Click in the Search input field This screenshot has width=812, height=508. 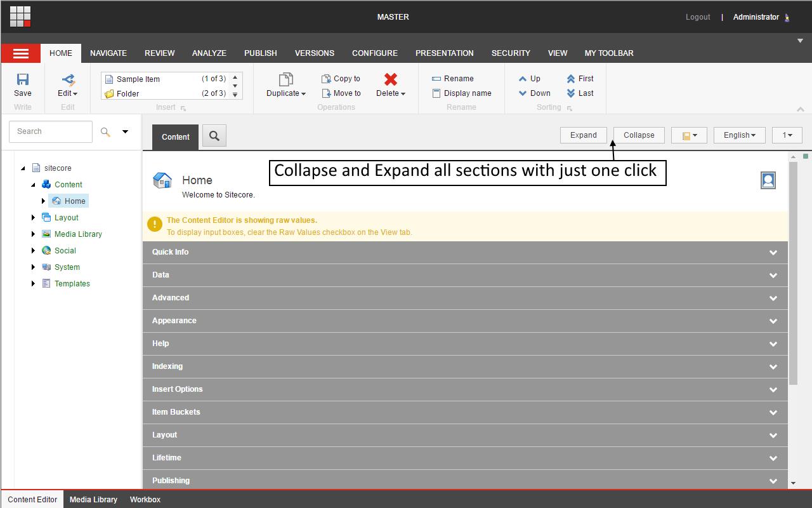(51, 131)
